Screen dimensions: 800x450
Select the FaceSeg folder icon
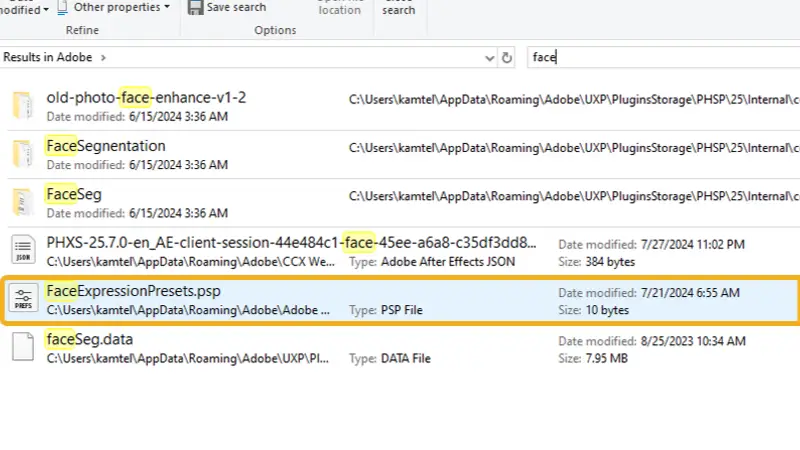[x=22, y=202]
